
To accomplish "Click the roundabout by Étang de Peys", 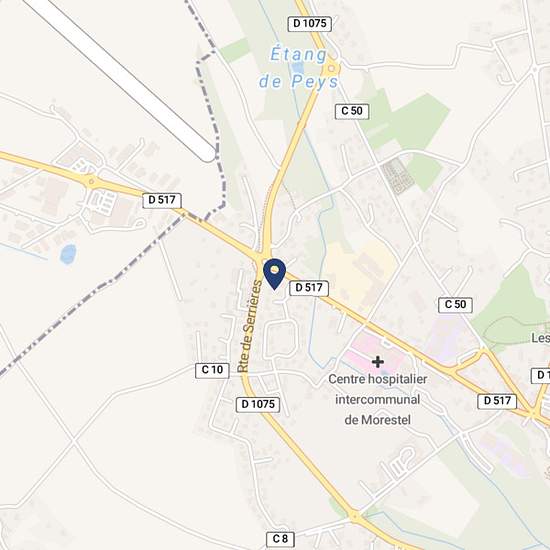I will pyautogui.click(x=331, y=68).
